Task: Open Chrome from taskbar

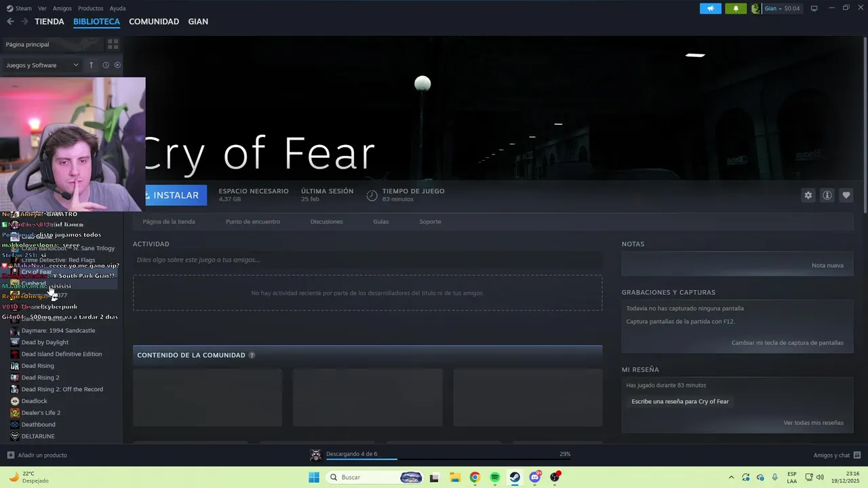Action: [475, 477]
